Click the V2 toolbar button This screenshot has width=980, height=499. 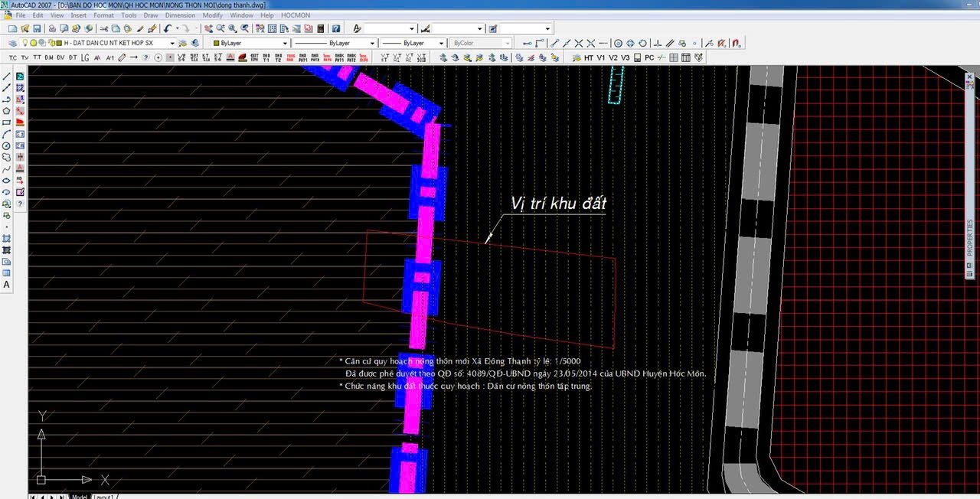pos(613,57)
